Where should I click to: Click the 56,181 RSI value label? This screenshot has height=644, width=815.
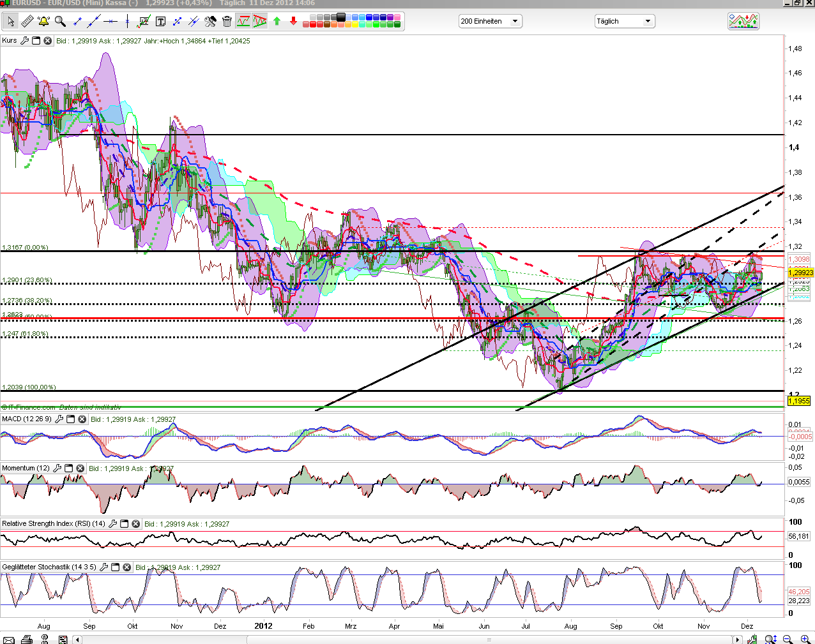pos(798,536)
